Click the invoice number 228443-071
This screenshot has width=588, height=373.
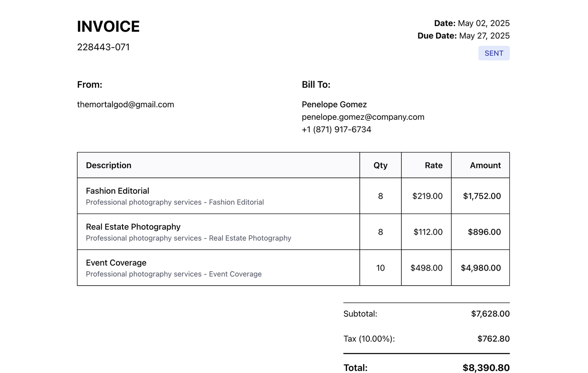pos(103,47)
